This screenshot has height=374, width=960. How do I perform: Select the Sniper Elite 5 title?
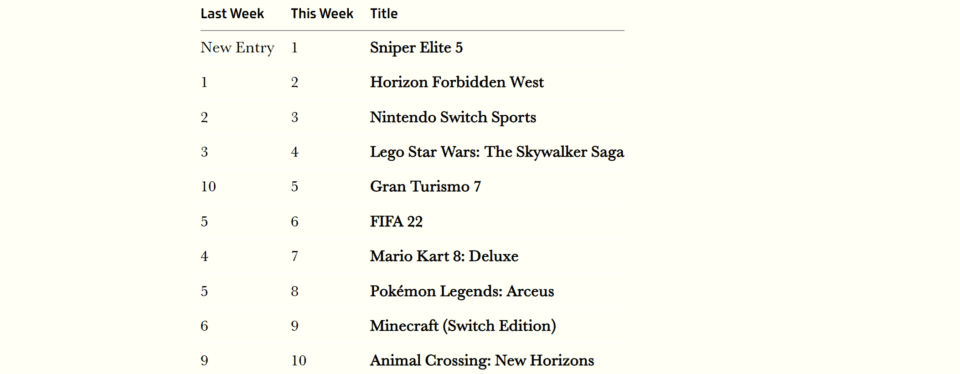pos(416,48)
